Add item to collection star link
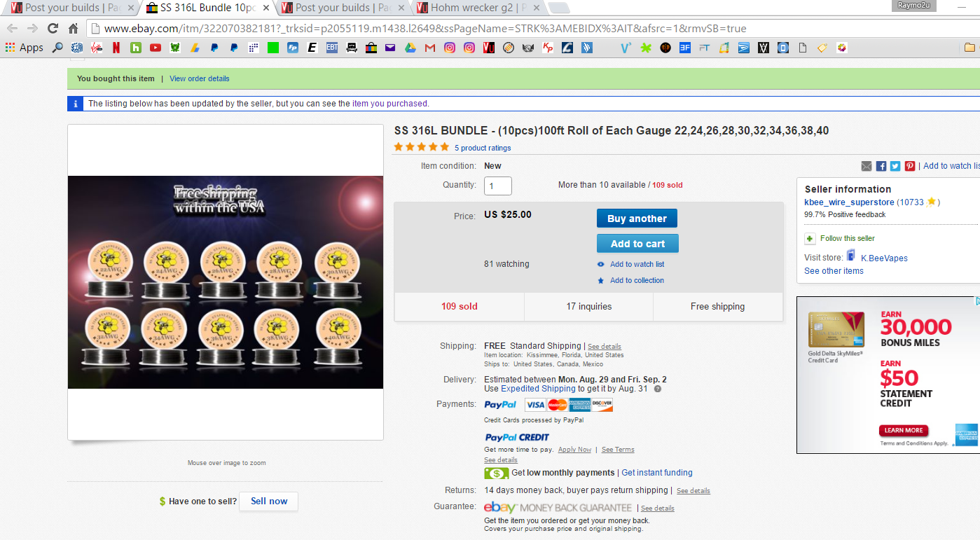This screenshot has width=980, height=540. [637, 280]
